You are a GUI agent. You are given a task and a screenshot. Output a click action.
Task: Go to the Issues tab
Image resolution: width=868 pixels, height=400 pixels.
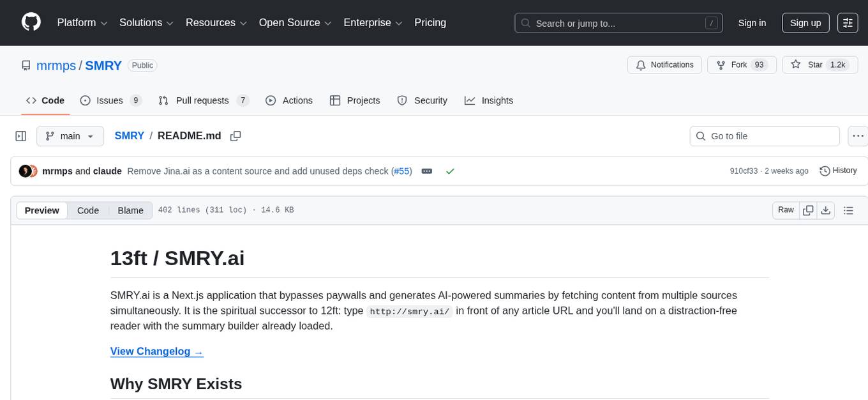click(110, 100)
